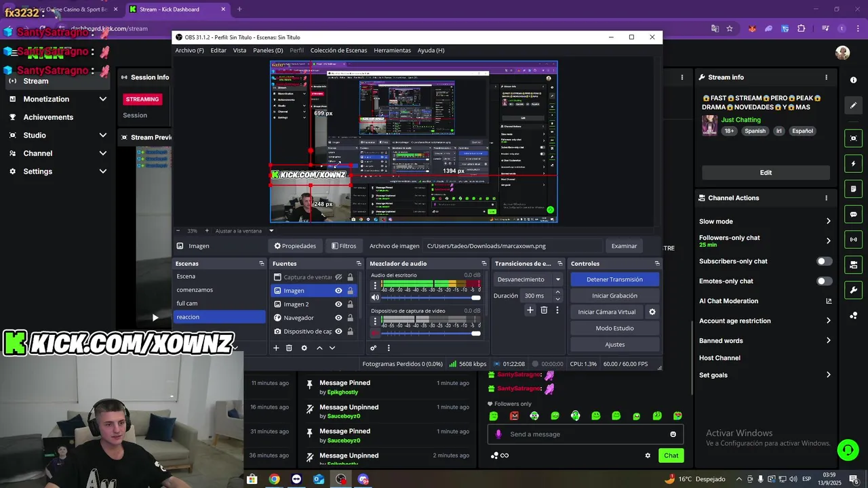Unlock the Imagen source lock
Viewport: 868px width, 488px height.
point(350,291)
